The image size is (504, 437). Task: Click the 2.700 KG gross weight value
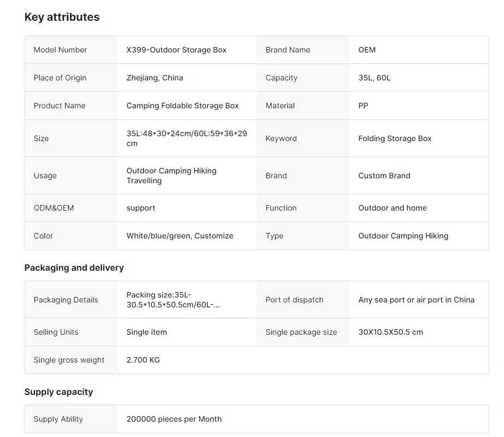click(143, 360)
